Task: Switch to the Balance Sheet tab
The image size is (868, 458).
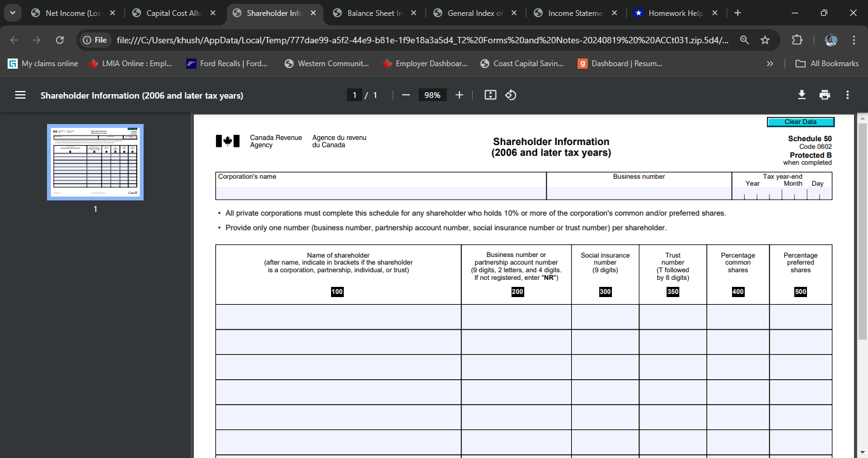Action: click(374, 13)
